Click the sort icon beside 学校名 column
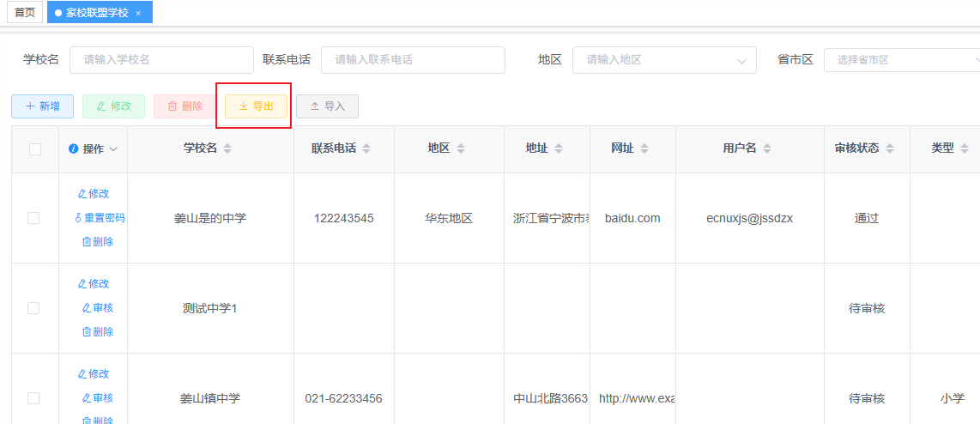This screenshot has width=980, height=424. 227,148
